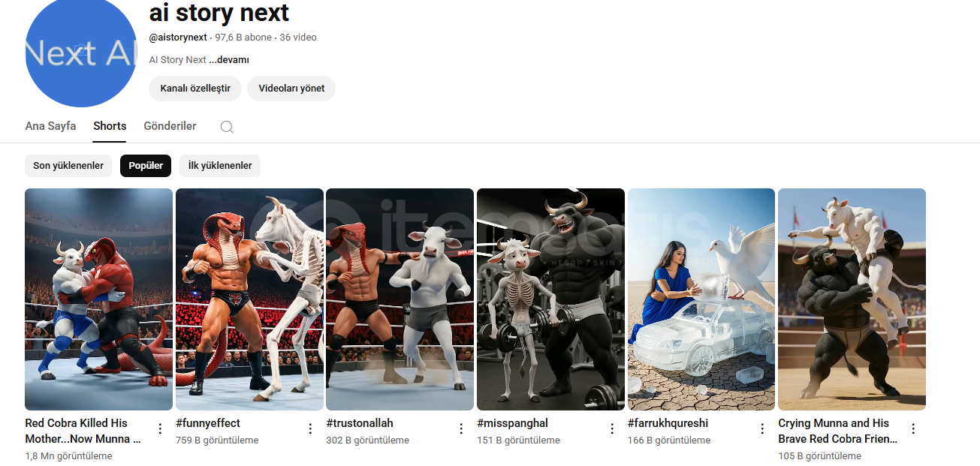Viewport: 980px width, 466px height.
Task: Open three-dot menu for #farrukhqureshi short
Action: (x=762, y=428)
